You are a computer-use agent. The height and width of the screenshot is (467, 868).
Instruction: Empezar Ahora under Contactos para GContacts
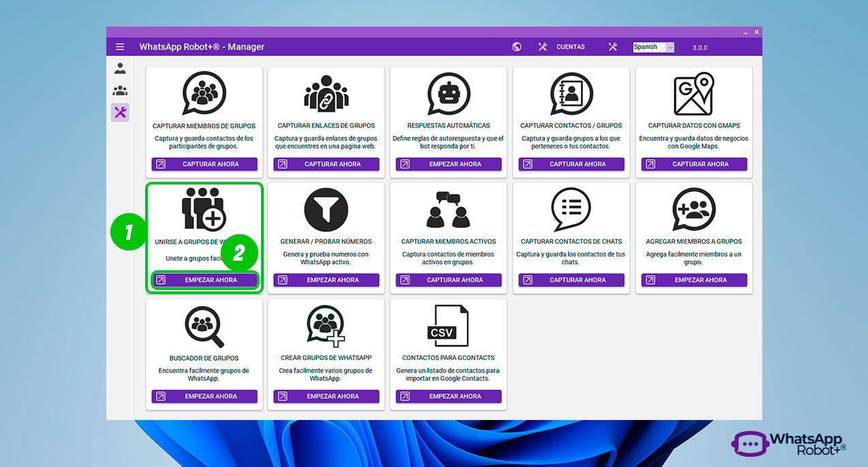(449, 396)
